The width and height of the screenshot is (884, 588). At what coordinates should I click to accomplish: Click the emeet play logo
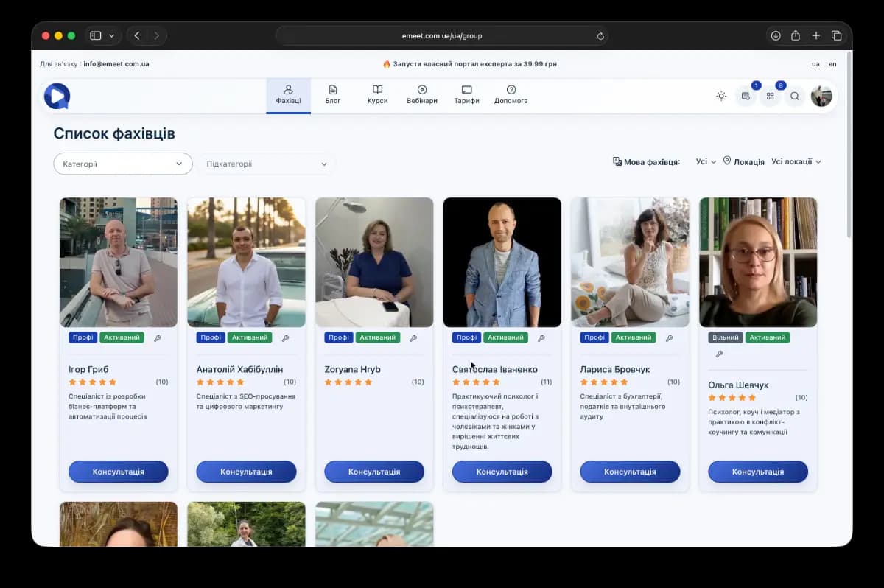click(x=56, y=96)
